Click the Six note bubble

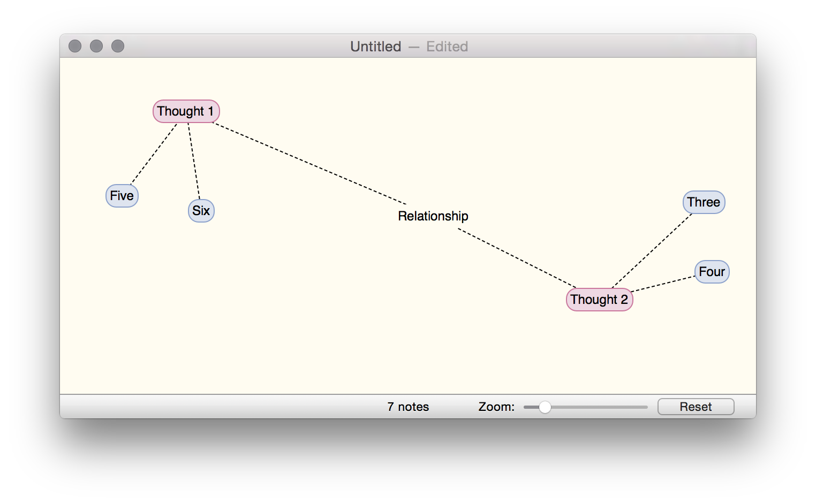[x=201, y=211]
